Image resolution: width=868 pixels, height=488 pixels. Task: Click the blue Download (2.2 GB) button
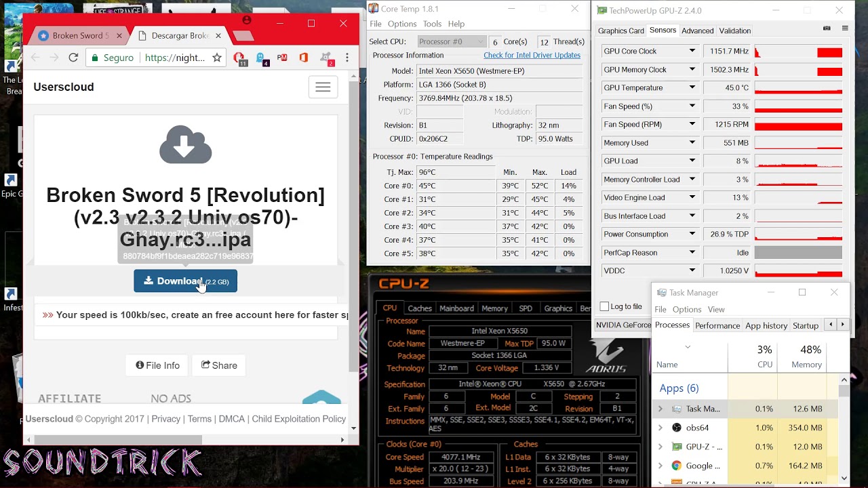pos(185,281)
